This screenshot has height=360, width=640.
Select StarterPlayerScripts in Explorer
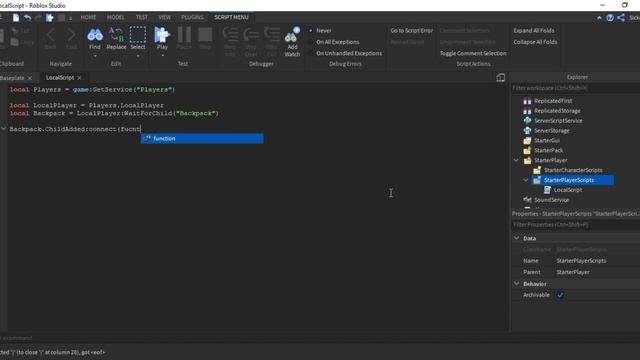point(569,180)
